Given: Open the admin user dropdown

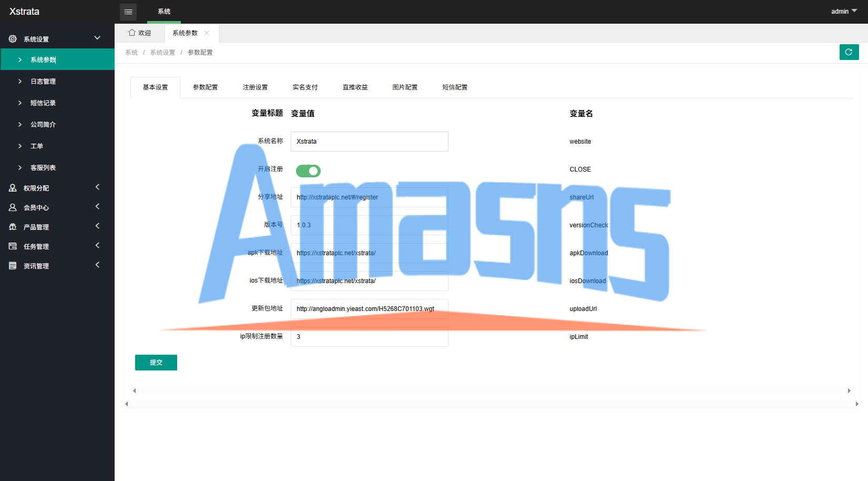Looking at the screenshot, I should 844,12.
